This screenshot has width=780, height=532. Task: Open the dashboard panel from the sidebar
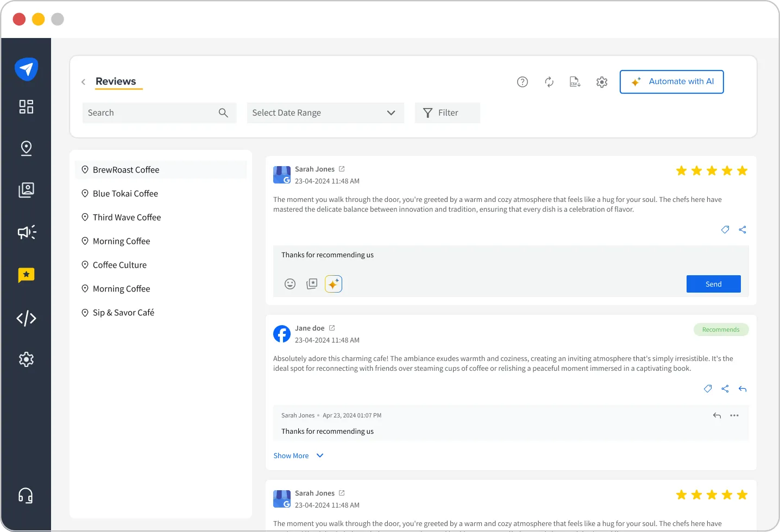pos(26,107)
